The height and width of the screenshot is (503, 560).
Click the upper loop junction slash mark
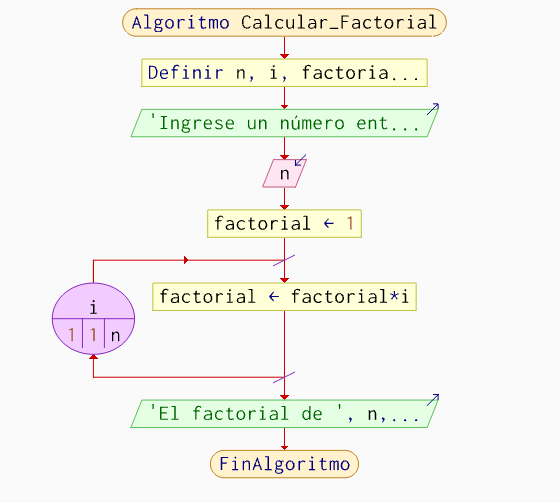[x=284, y=260]
